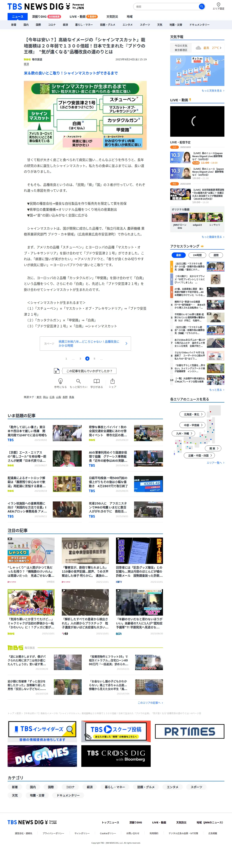232x868 pixels.
Task: Click the シノキャリ original video thumbnail
Action: click(215, 217)
